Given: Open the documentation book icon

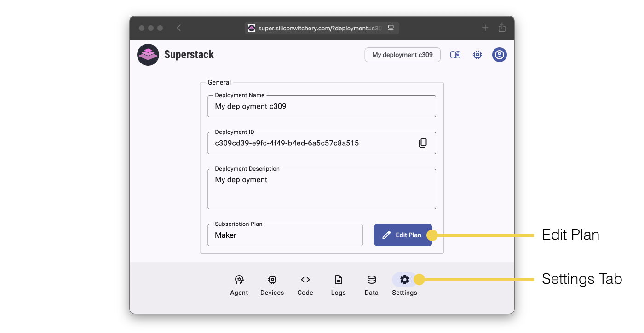Looking at the screenshot, I should (x=455, y=55).
